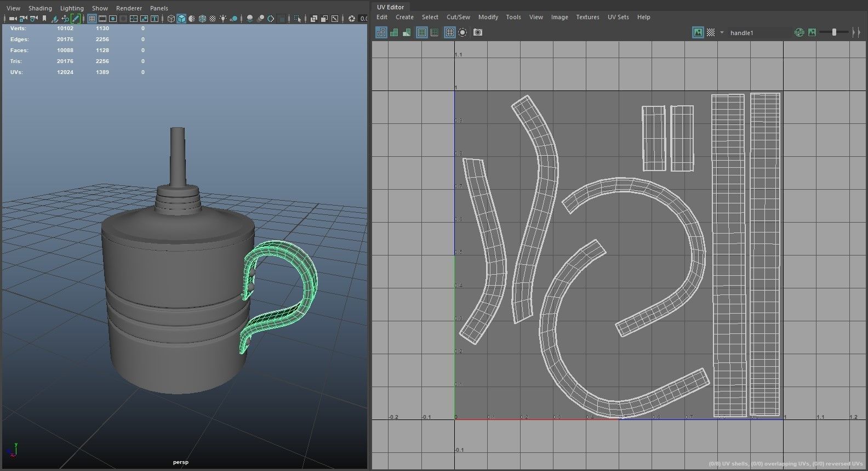Open the viewport Show menu
The height and width of the screenshot is (471, 868).
100,8
